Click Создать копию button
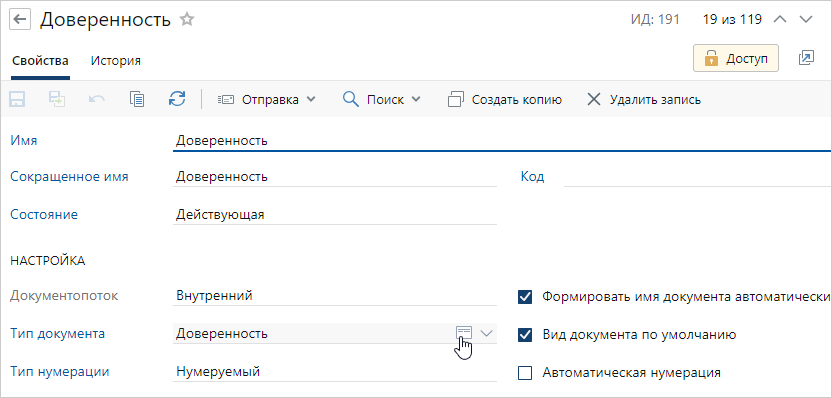The width and height of the screenshot is (832, 398). pyautogui.click(x=505, y=100)
